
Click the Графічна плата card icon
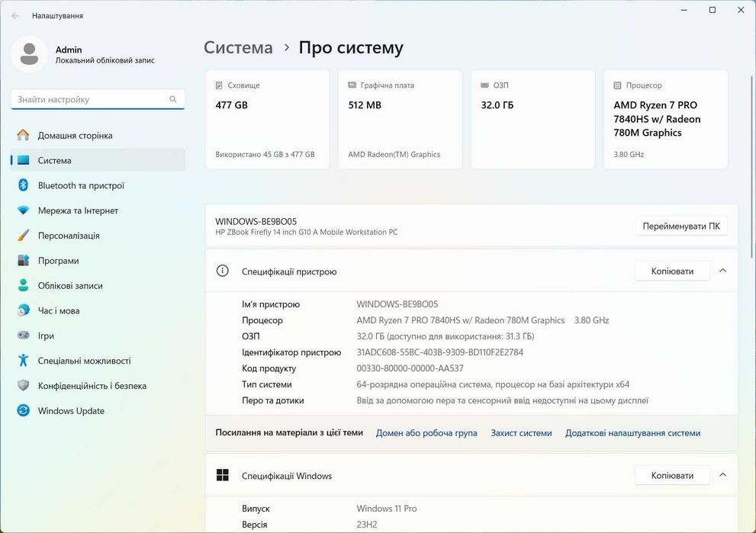tap(352, 85)
